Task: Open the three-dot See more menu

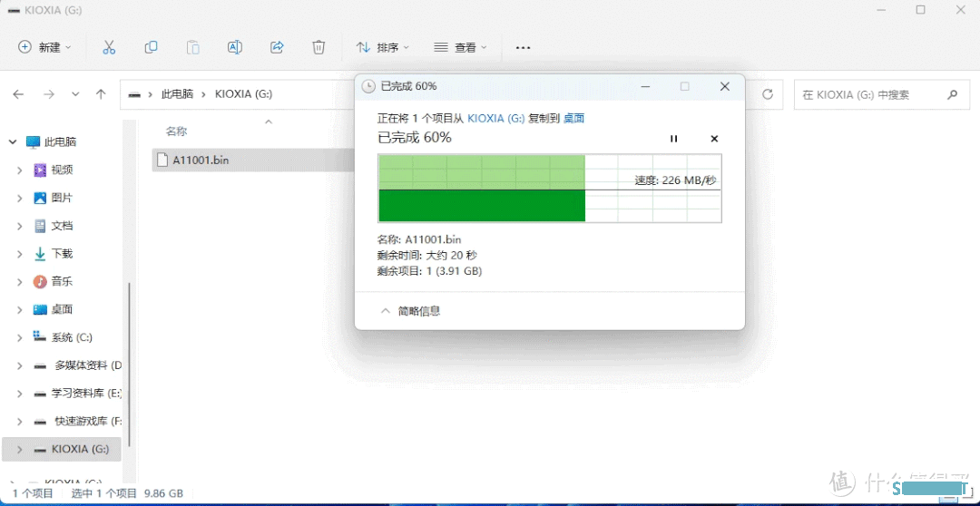Action: click(524, 47)
